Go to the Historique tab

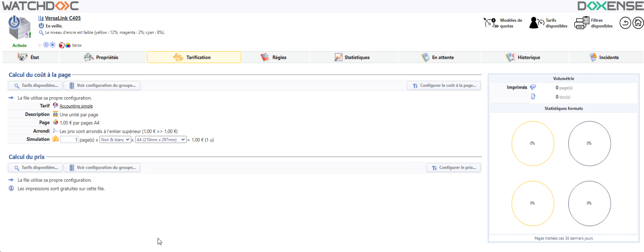click(x=523, y=57)
